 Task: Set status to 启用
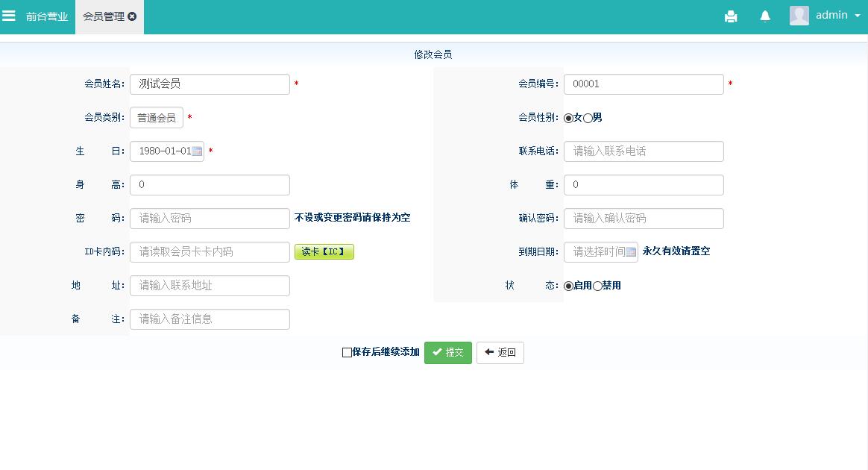(x=568, y=286)
